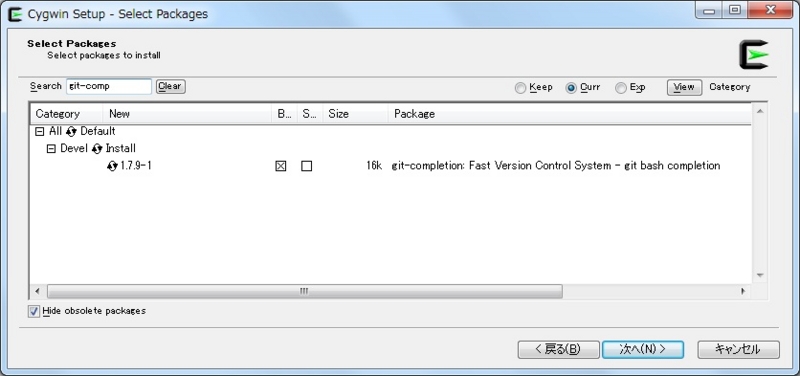Screen dimensions: 800x376
Task: Select the Keep radio button
Action: (520, 88)
